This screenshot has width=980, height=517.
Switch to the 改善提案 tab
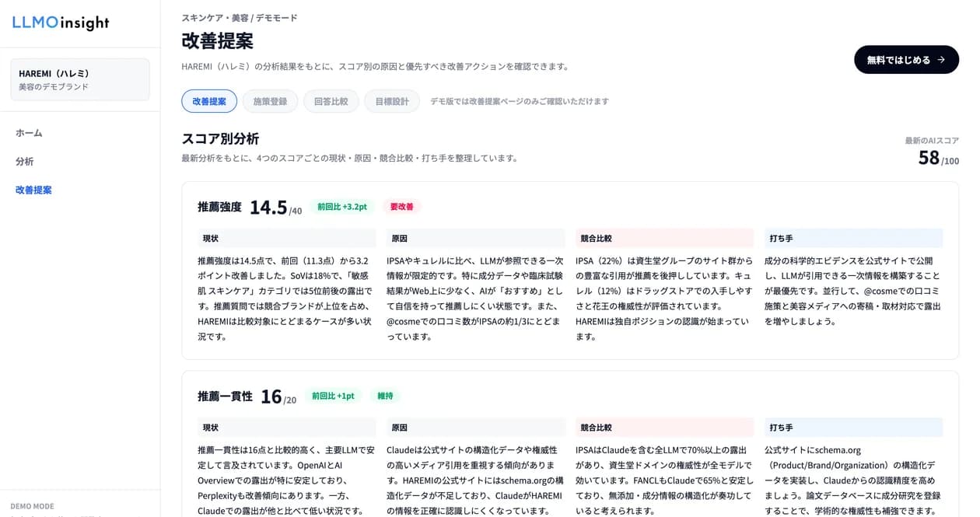coord(209,101)
